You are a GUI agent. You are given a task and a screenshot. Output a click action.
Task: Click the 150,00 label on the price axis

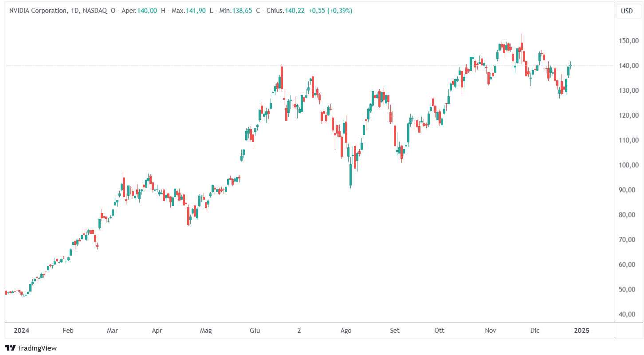click(x=629, y=41)
